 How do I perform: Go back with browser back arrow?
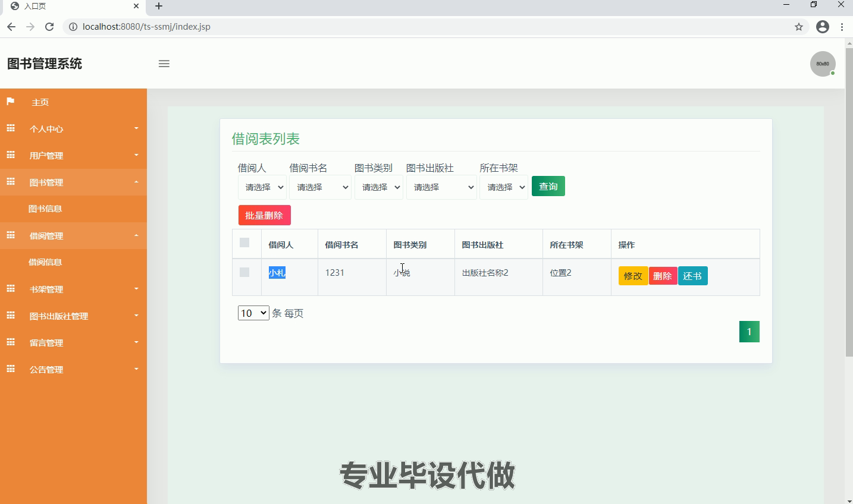(11, 27)
